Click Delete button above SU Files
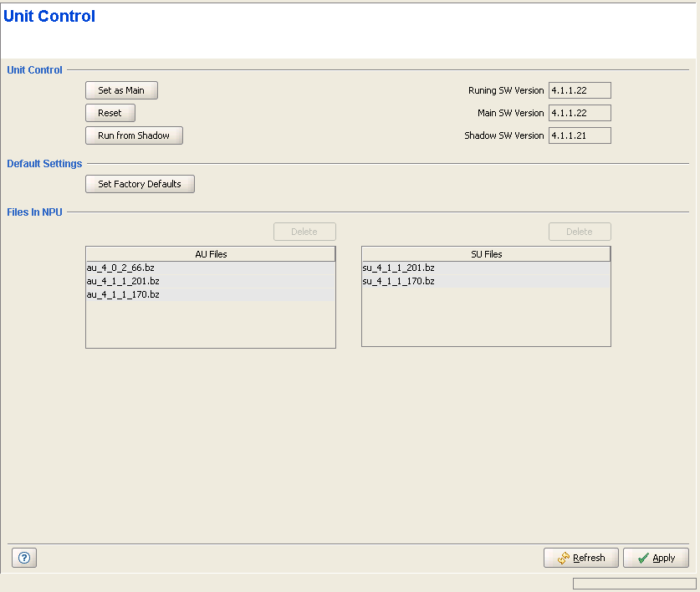The height and width of the screenshot is (592, 700). point(580,232)
